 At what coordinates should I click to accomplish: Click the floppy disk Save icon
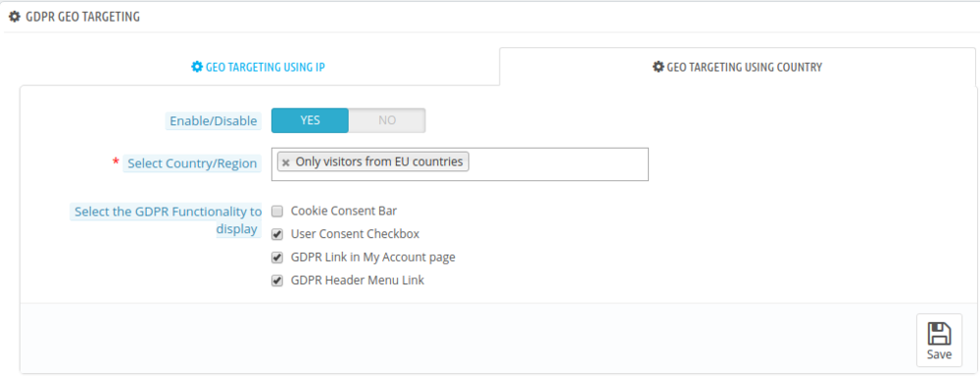point(939,334)
